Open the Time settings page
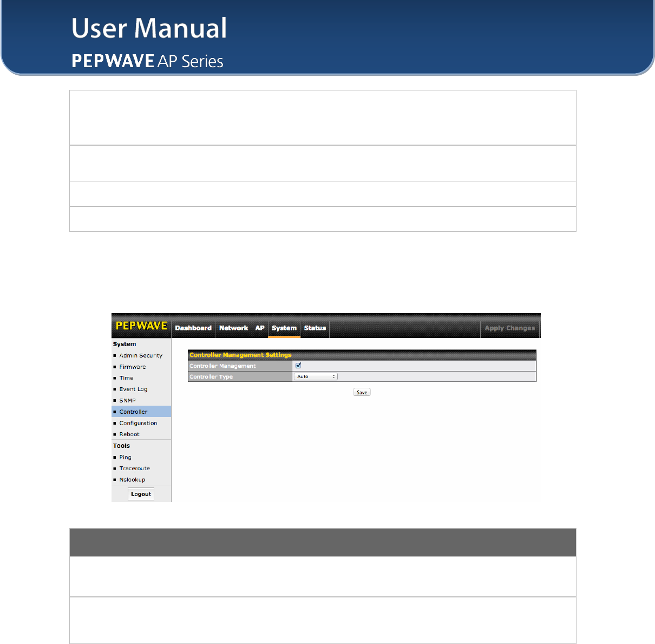 pos(126,378)
